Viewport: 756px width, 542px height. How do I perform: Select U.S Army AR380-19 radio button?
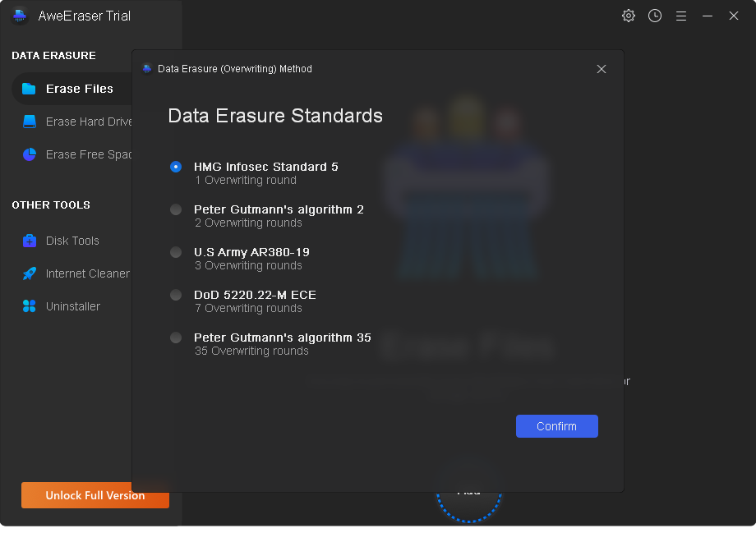click(x=176, y=252)
